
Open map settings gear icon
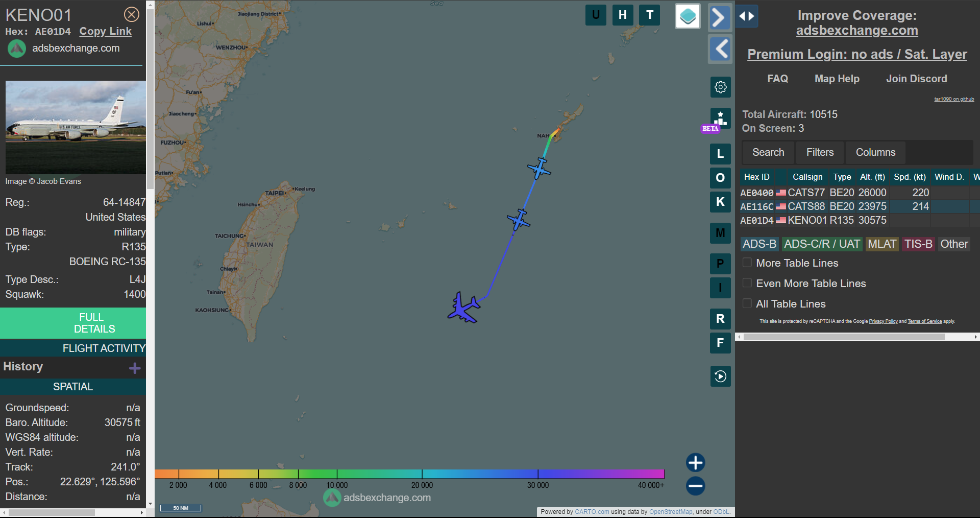point(721,87)
